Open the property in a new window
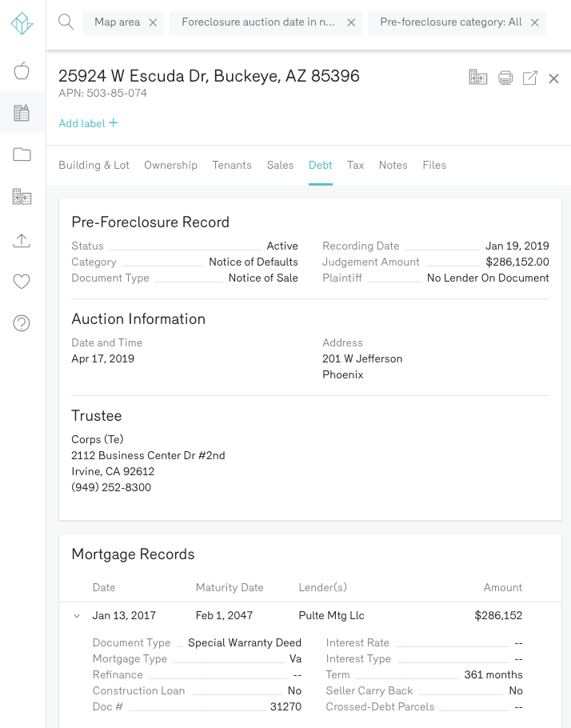 click(529, 78)
